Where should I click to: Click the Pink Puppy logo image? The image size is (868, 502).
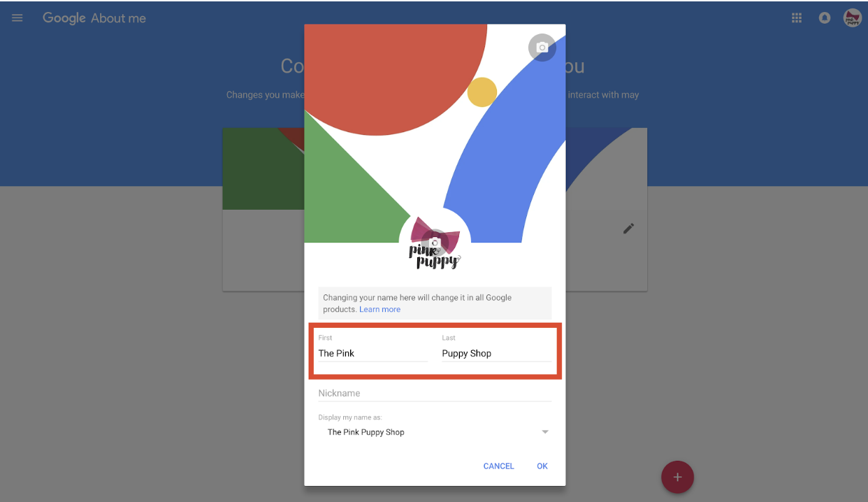coord(435,243)
